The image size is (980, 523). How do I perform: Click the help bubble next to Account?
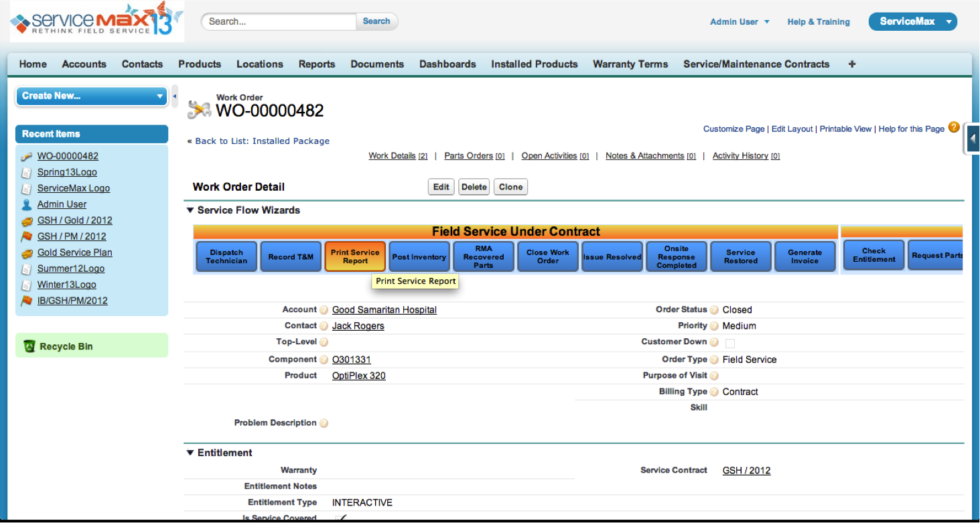point(324,310)
